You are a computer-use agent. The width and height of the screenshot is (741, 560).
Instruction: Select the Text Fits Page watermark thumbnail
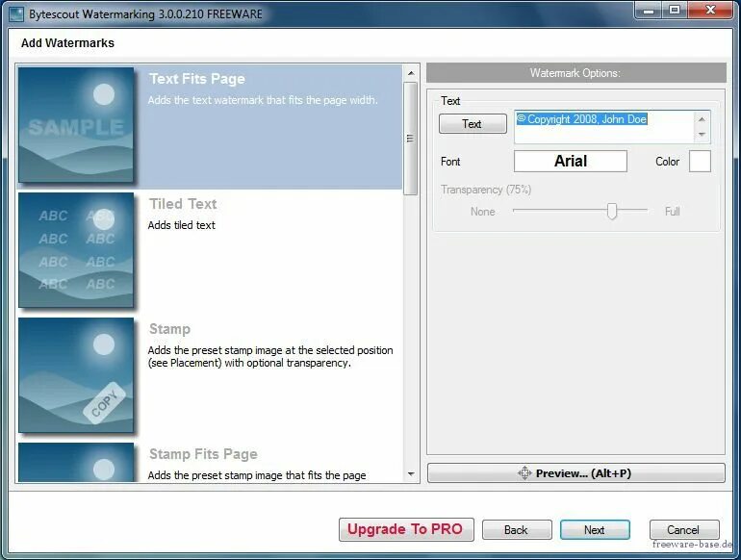(76, 125)
